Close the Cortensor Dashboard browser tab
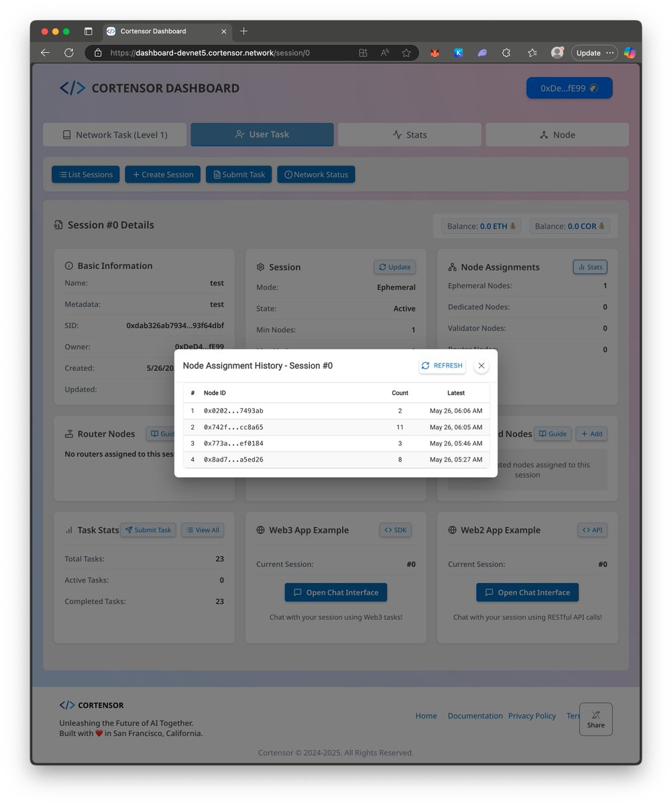The height and width of the screenshot is (805, 672). (224, 31)
